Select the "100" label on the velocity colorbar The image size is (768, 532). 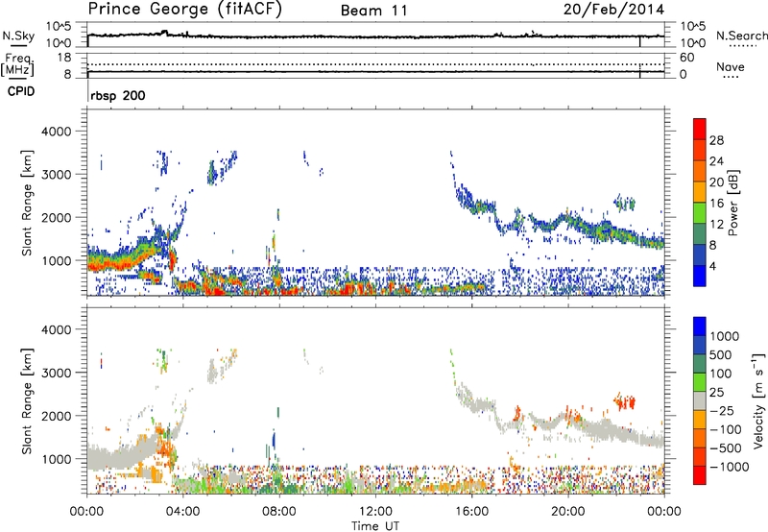pyautogui.click(x=723, y=374)
